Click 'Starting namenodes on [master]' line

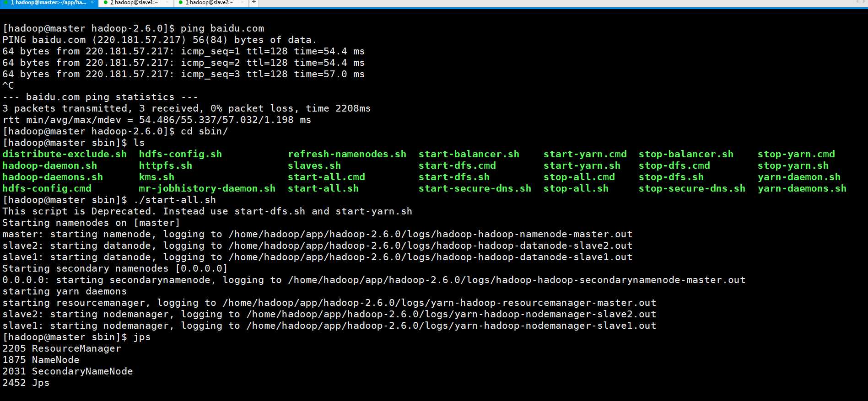coord(92,223)
